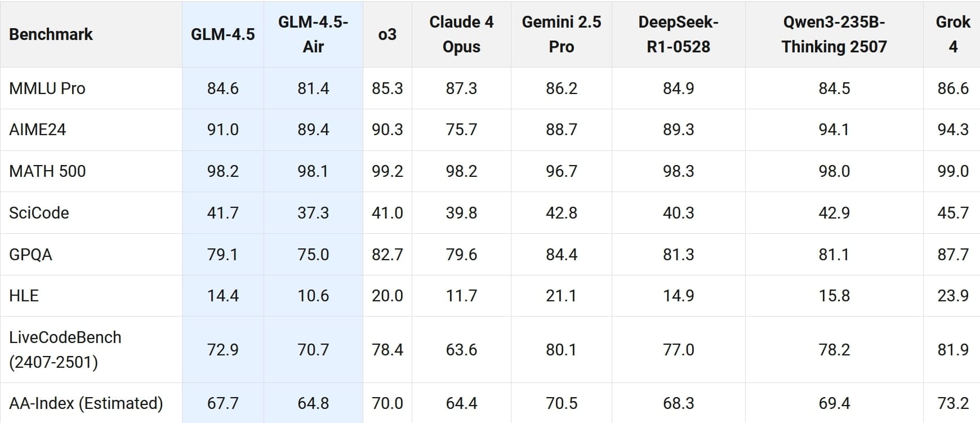Select the MMLU Pro row label
The height and width of the screenshot is (423, 980).
(47, 88)
